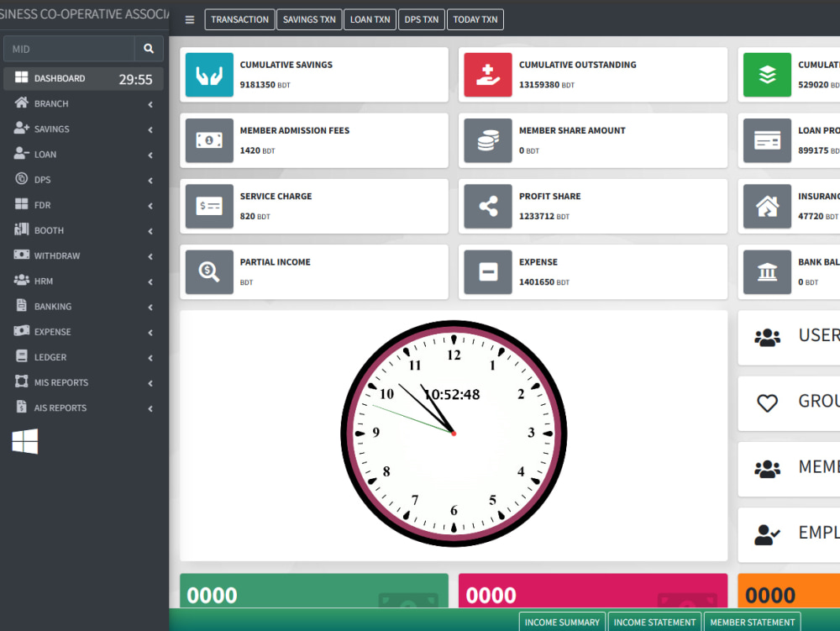Open the Ledger sidebar menu
This screenshot has height=631, width=840.
83,357
